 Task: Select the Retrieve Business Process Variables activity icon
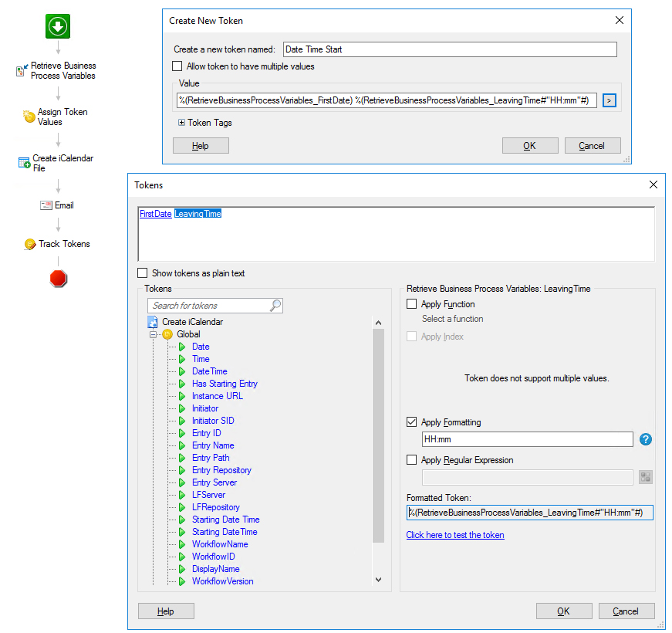pyautogui.click(x=22, y=71)
